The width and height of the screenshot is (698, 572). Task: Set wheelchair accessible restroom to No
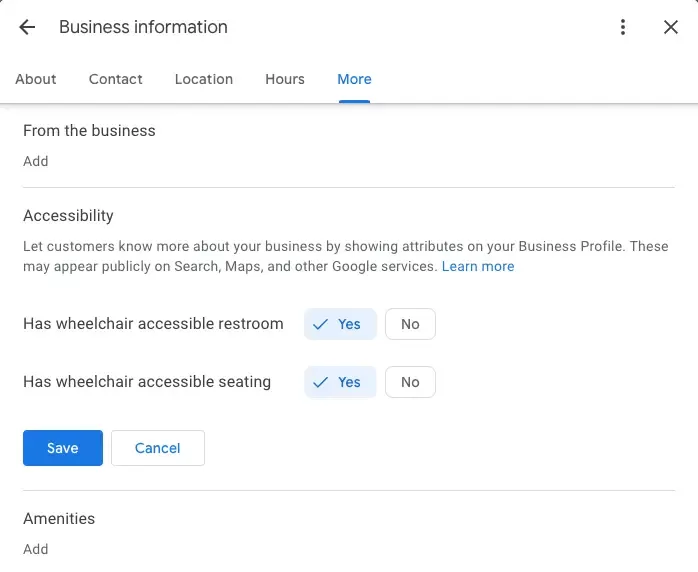410,324
